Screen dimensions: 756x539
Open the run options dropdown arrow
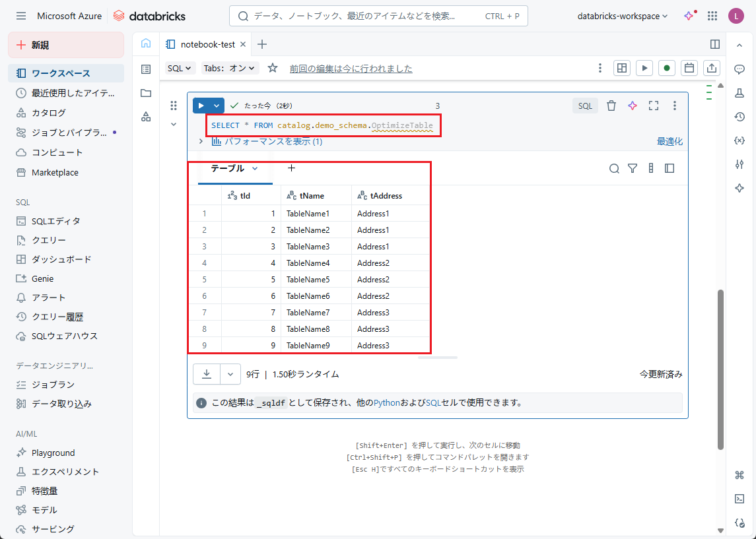tap(217, 106)
